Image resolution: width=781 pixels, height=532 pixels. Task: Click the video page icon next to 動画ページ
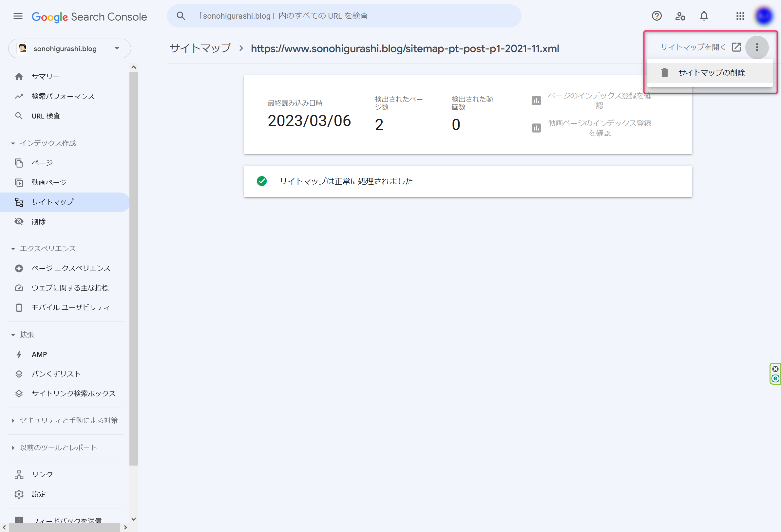pos(19,182)
